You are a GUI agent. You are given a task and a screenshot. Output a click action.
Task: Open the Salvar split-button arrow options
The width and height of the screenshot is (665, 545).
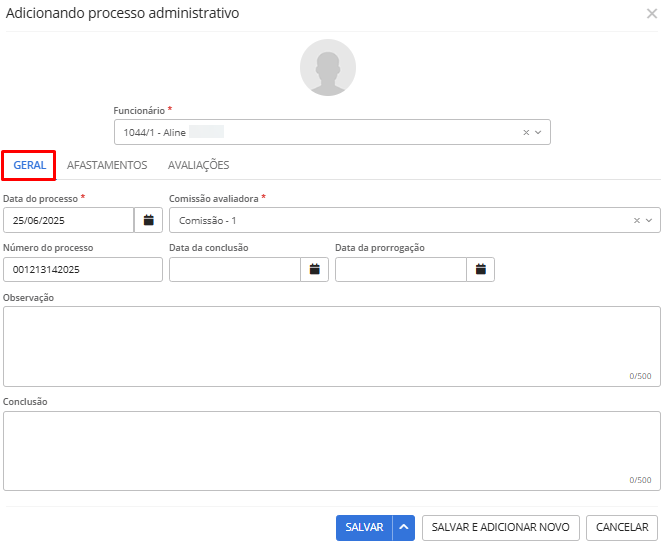click(x=404, y=527)
